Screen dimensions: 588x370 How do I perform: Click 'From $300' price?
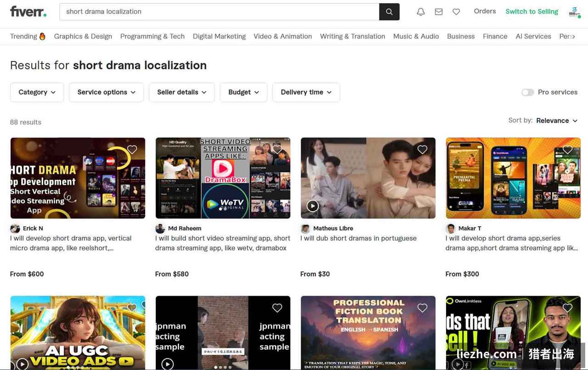[x=462, y=274]
